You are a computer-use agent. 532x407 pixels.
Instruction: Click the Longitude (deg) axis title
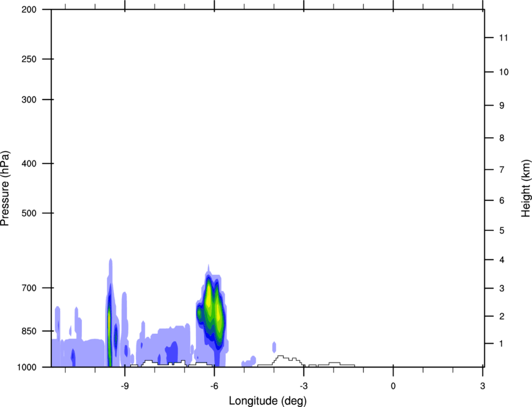268,401
